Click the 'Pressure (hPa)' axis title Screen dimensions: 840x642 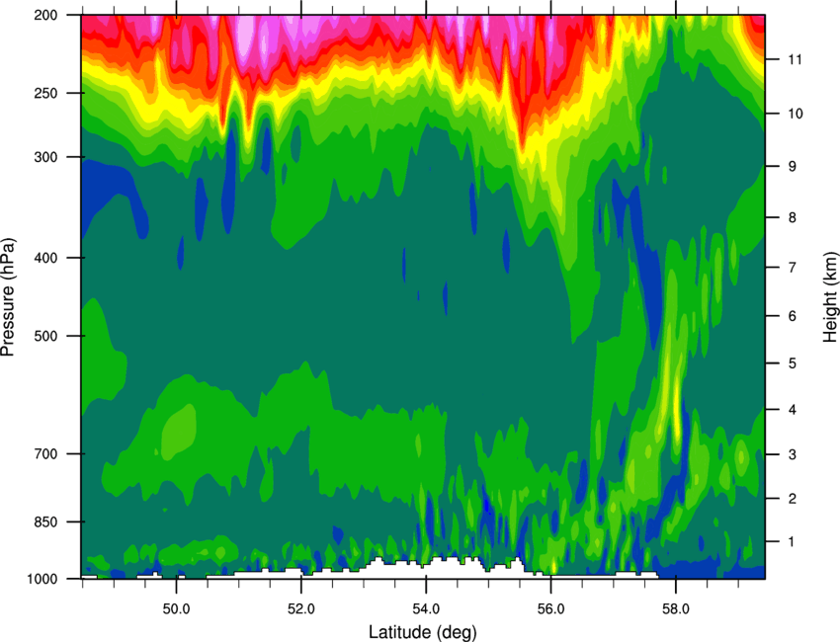click(x=8, y=297)
